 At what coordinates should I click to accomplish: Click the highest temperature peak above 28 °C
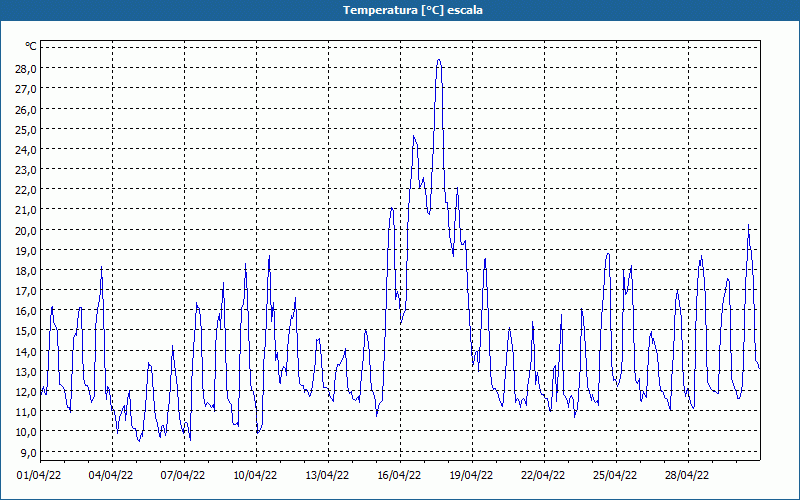[438, 60]
